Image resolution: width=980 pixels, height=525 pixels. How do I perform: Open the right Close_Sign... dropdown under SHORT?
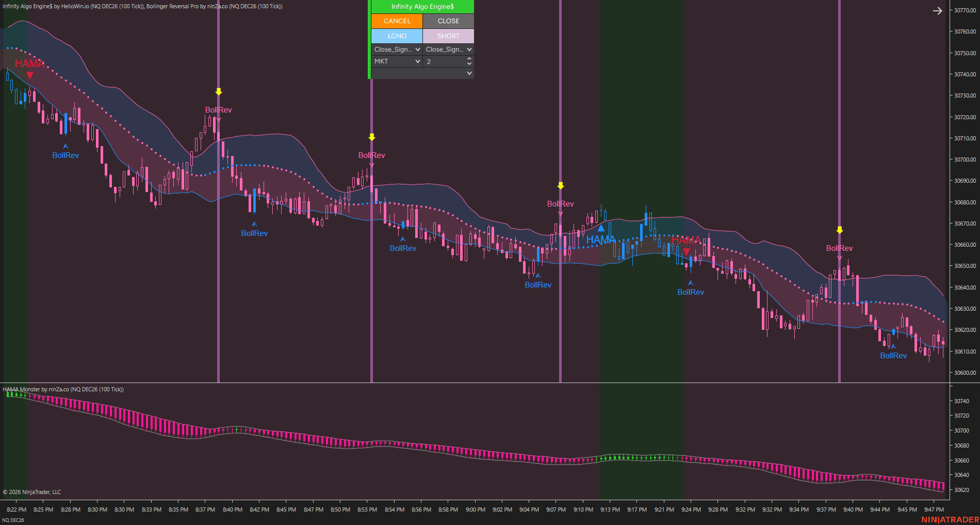448,50
